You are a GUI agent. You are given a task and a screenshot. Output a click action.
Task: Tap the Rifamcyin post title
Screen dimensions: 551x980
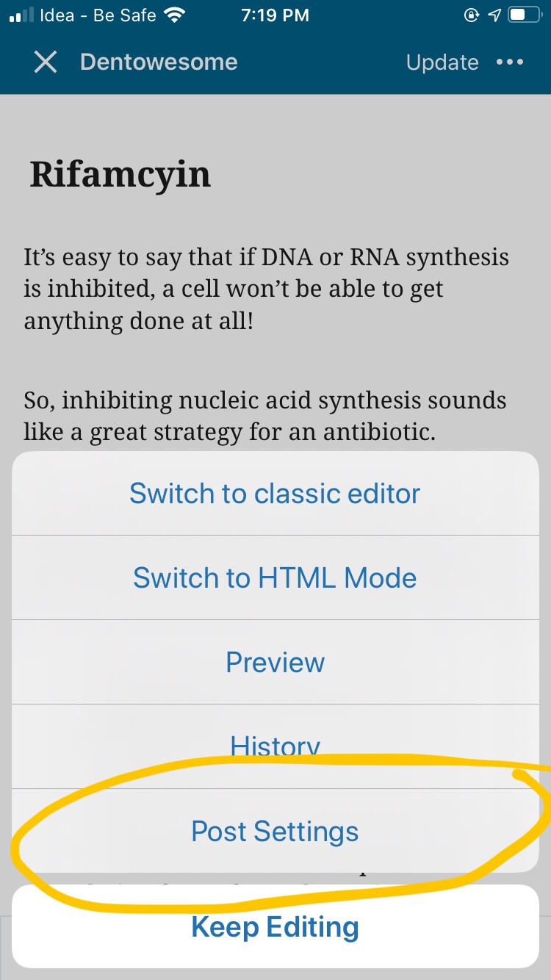120,174
